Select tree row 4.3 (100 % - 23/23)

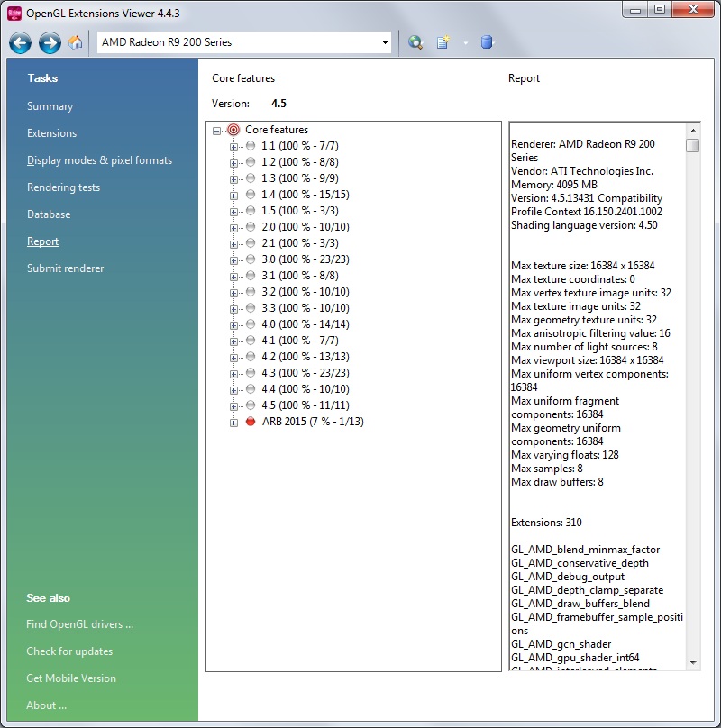tap(306, 373)
